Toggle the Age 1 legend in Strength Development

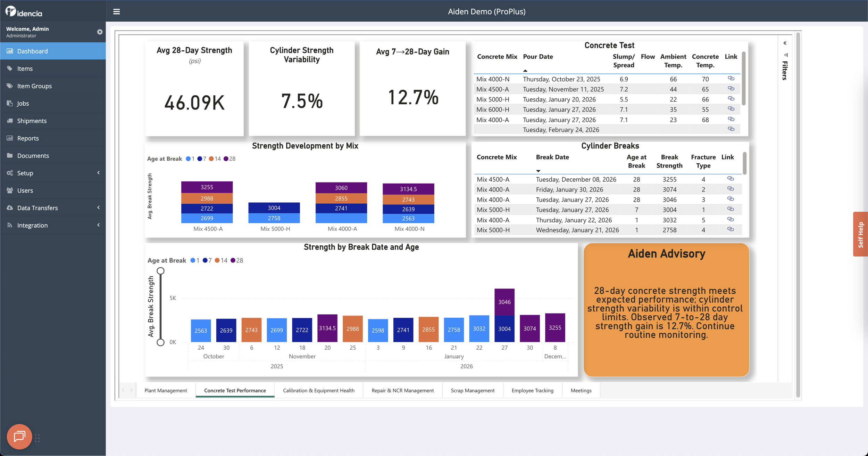[190, 159]
